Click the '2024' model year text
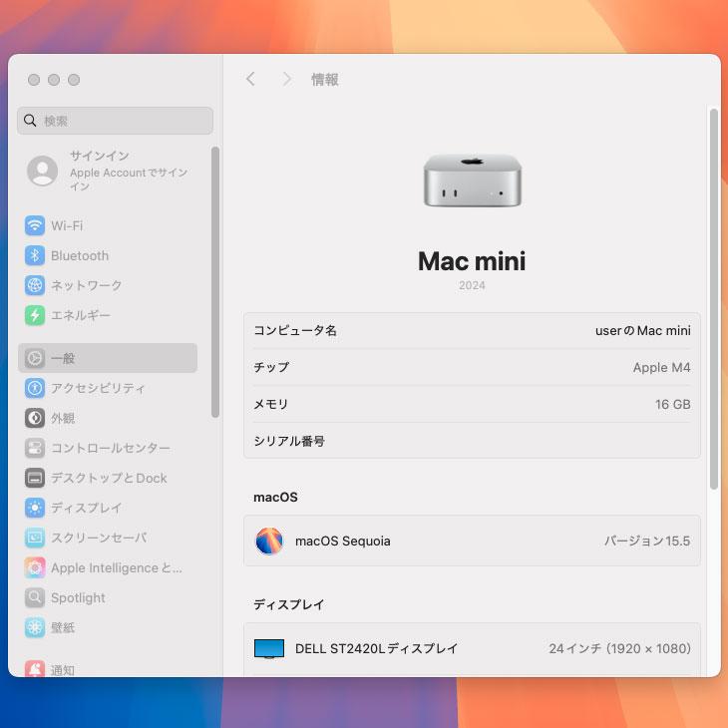Image resolution: width=728 pixels, height=728 pixels. [472, 285]
